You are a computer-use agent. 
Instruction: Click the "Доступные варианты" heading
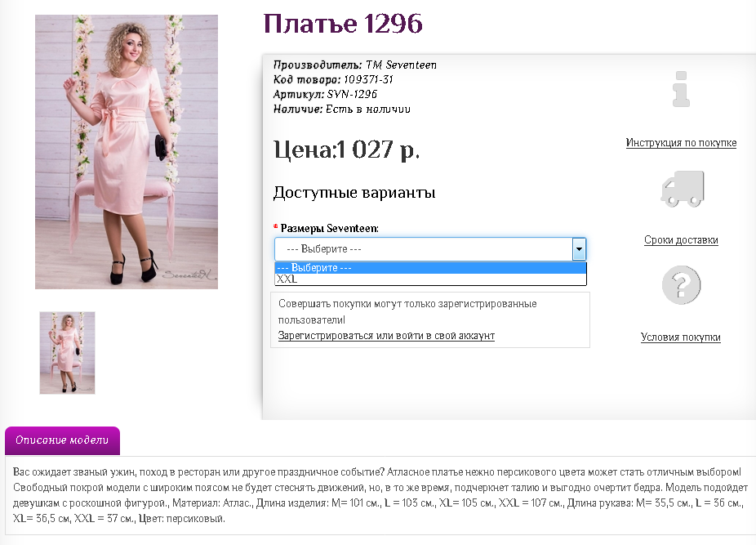click(354, 193)
